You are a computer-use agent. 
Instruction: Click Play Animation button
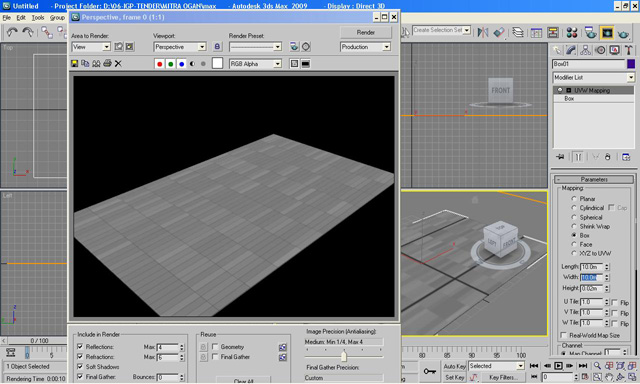point(558,366)
